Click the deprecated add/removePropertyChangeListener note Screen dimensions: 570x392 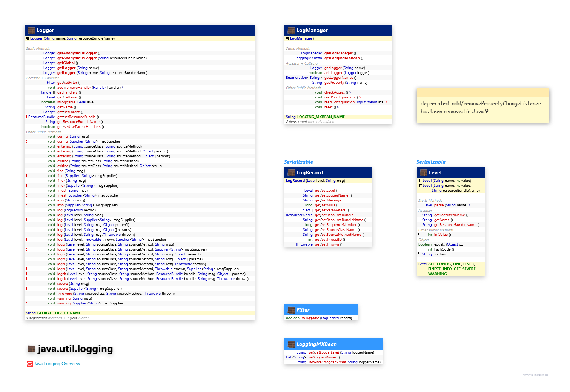481,108
